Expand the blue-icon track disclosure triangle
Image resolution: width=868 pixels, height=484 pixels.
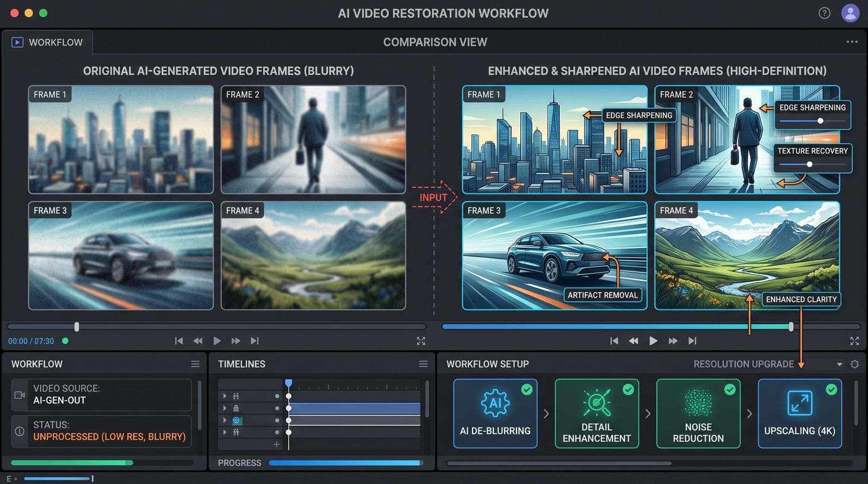tap(225, 420)
